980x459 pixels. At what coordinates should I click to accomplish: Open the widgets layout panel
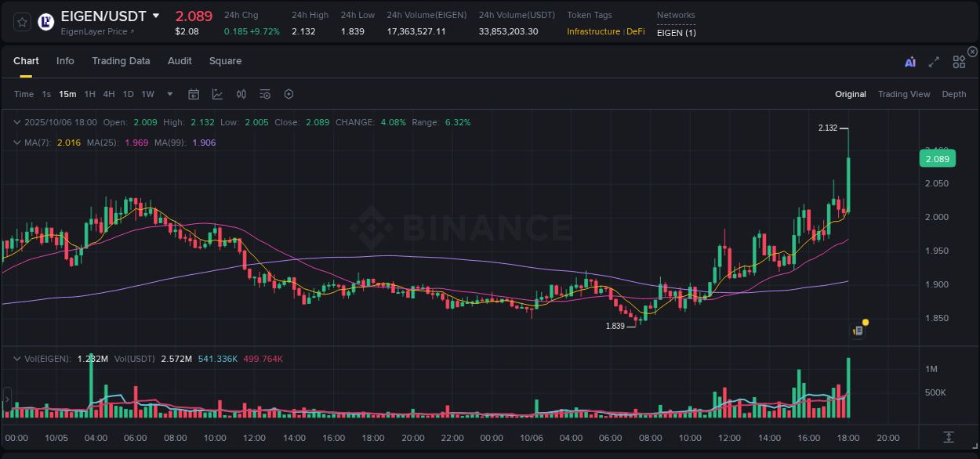tap(959, 60)
